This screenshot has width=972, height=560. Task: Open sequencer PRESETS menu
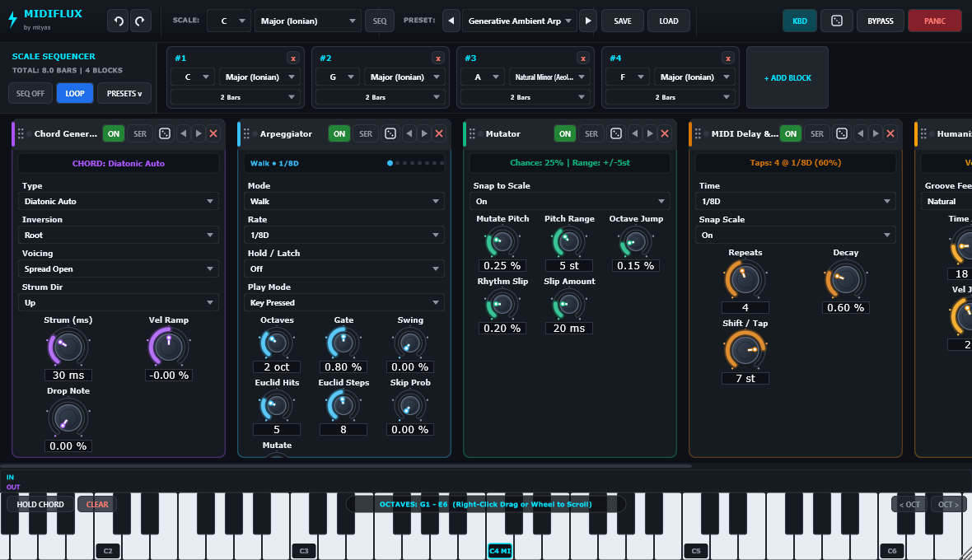[x=124, y=94]
